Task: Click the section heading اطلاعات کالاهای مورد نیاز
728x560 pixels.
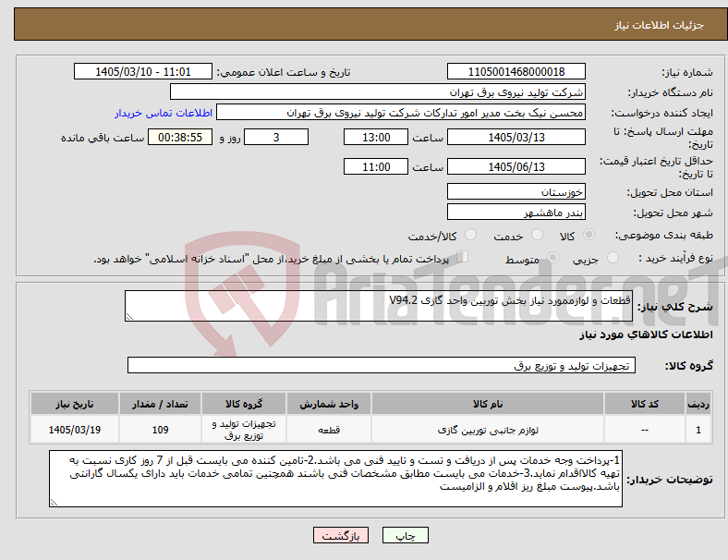Action: point(646,335)
